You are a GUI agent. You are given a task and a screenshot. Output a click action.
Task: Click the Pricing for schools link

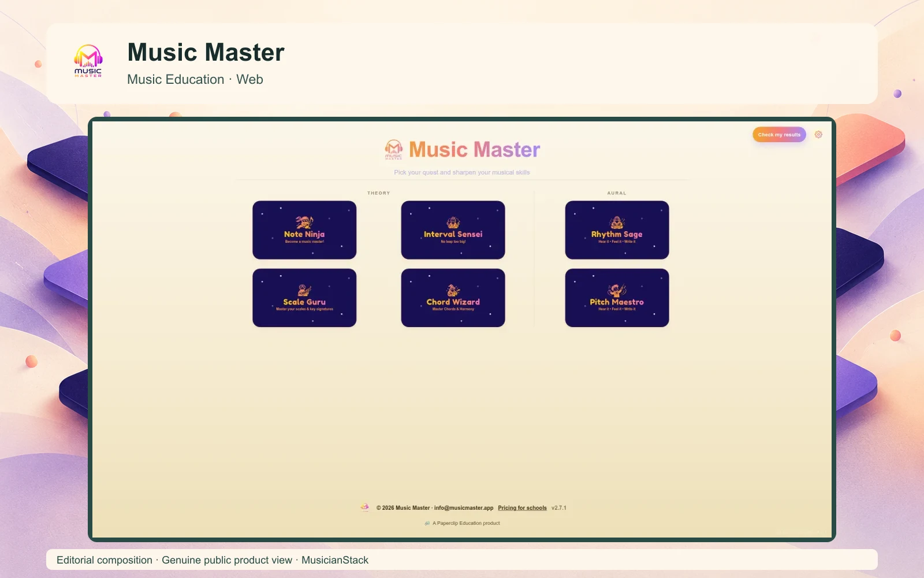tap(522, 508)
